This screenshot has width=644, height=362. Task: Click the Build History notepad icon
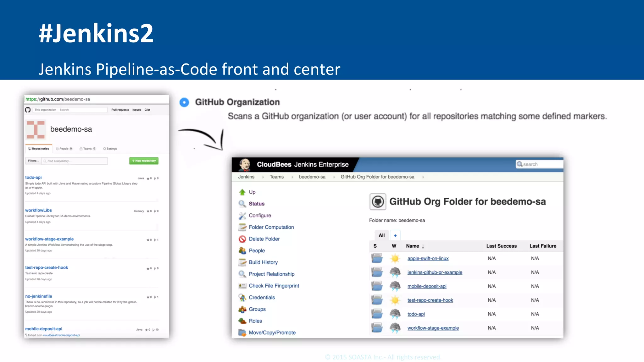click(x=242, y=262)
